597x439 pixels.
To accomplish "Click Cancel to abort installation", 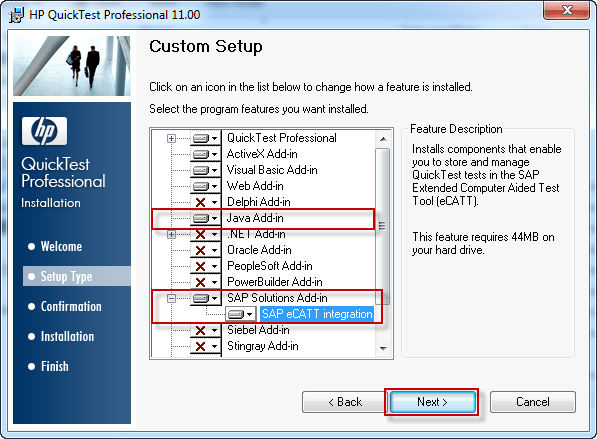I will click(533, 402).
